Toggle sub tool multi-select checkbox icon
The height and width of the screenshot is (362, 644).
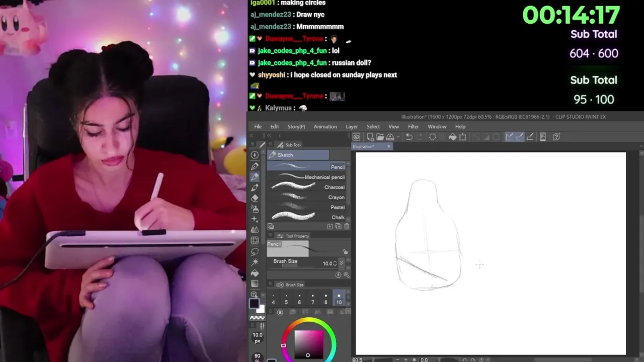pos(270,227)
